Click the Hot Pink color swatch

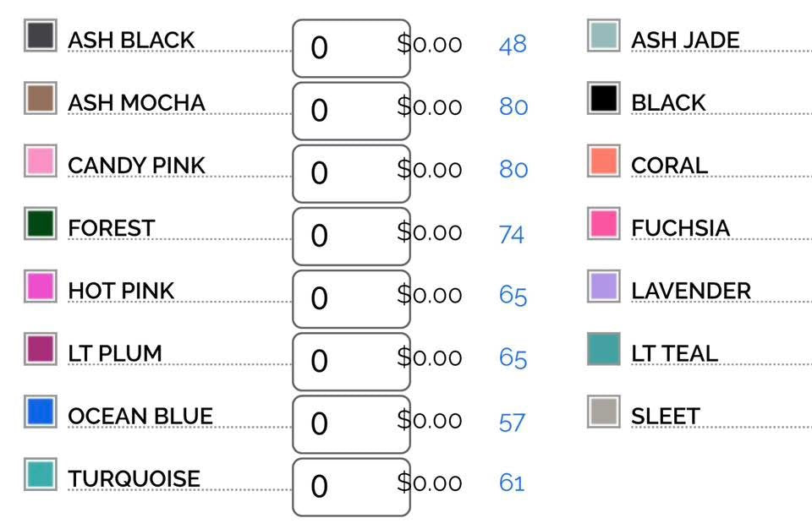[40, 286]
